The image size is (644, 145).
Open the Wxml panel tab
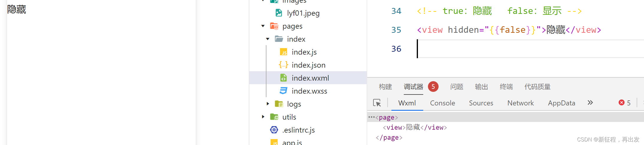[407, 103]
